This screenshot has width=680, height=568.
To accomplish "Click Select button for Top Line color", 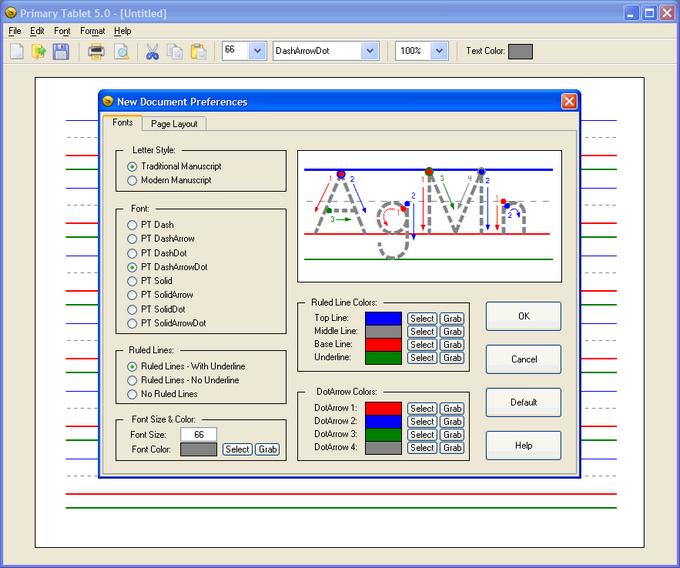I will coord(421,319).
